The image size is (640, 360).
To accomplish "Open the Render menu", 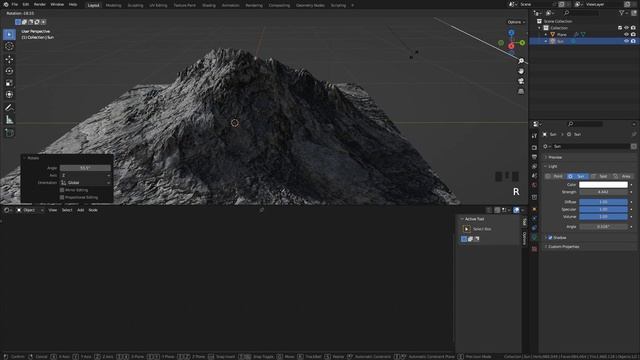I will 40,4.
